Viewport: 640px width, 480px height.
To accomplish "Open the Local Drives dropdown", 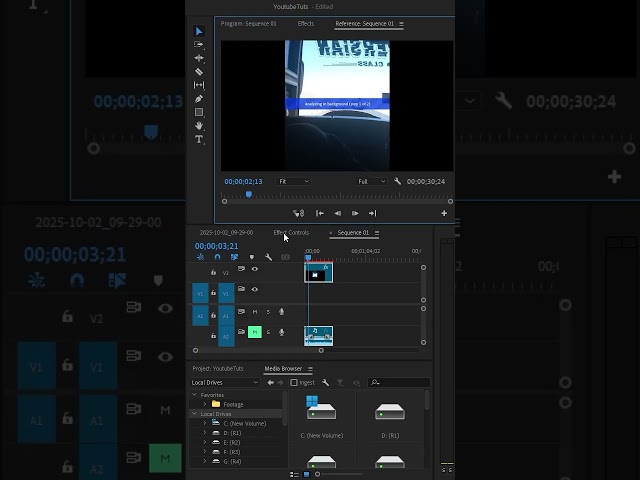I will tap(225, 382).
